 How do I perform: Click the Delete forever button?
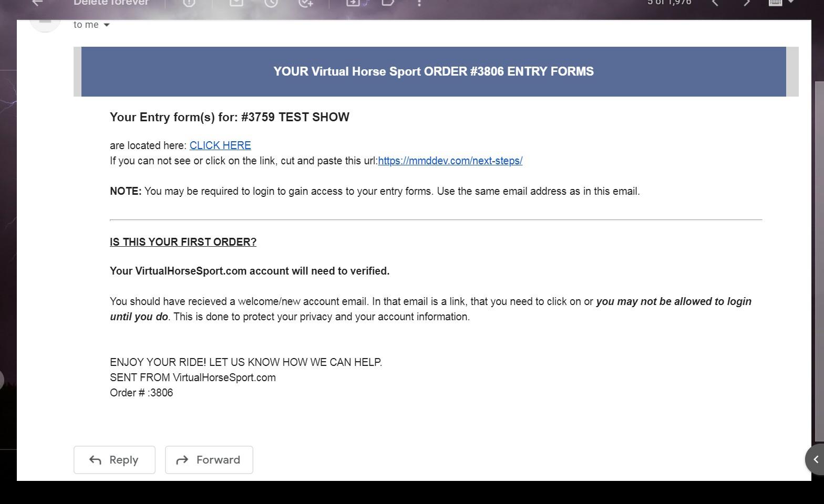point(111,3)
